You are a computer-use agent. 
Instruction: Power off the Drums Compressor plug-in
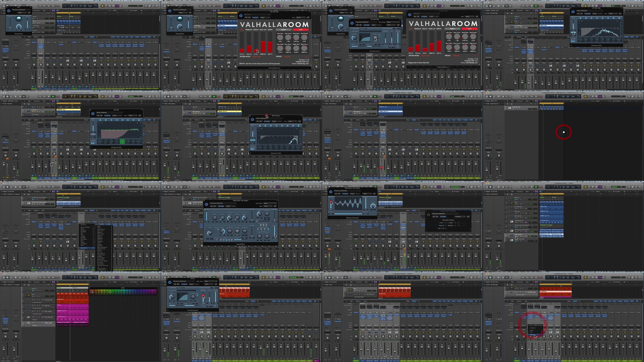(x=169, y=282)
